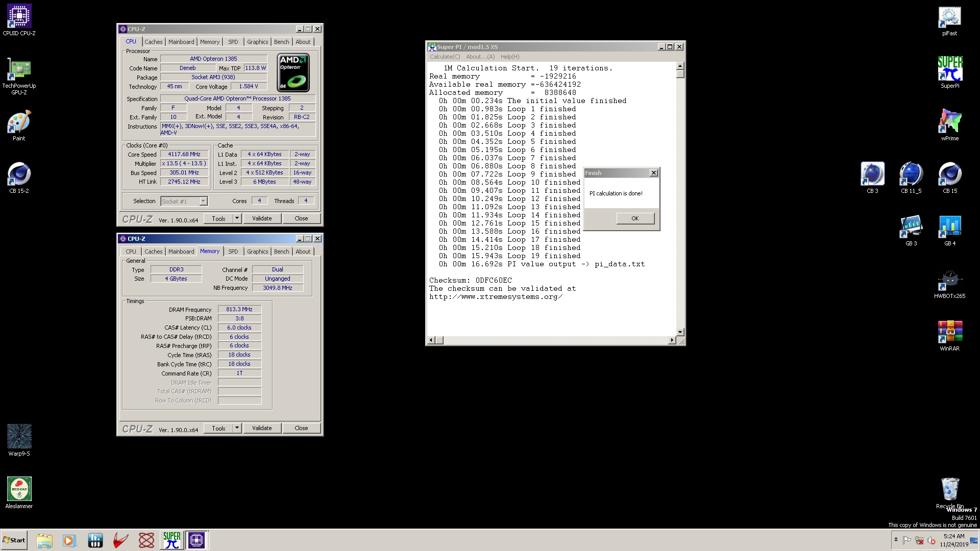Open the SPD tab in top CPU-Z window
The width and height of the screenshot is (980, 551).
(x=233, y=42)
